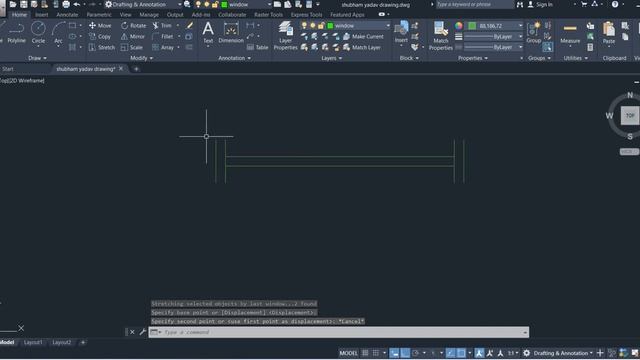Open Layer Properties manager
Screen dimensions: 640x360
285,36
